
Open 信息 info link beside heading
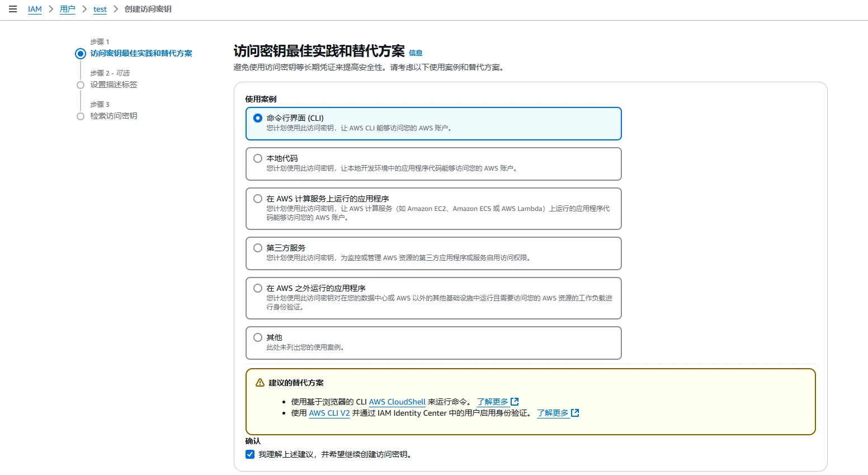tap(416, 53)
